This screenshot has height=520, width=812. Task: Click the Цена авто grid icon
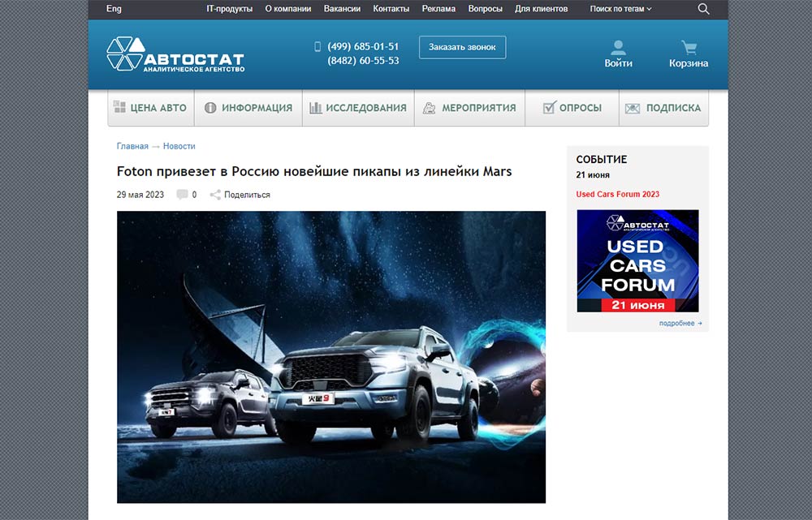[119, 107]
